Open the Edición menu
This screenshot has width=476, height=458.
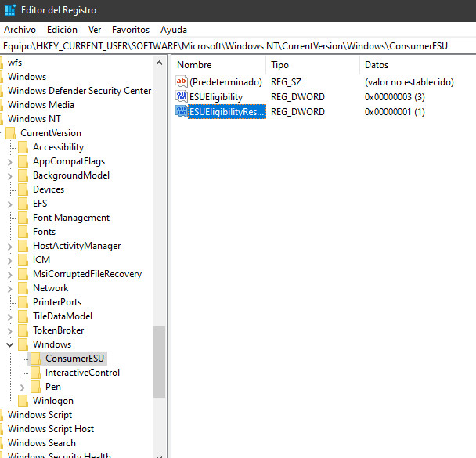point(62,30)
